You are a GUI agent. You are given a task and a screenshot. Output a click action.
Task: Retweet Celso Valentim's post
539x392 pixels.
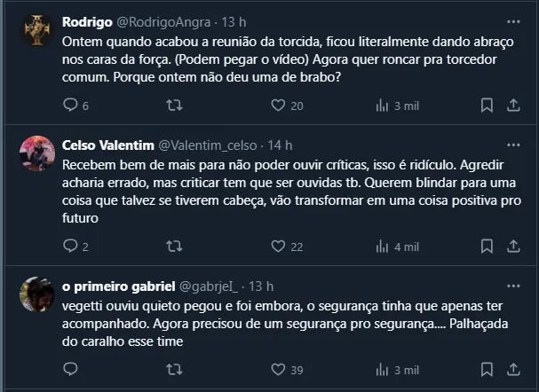tap(175, 247)
